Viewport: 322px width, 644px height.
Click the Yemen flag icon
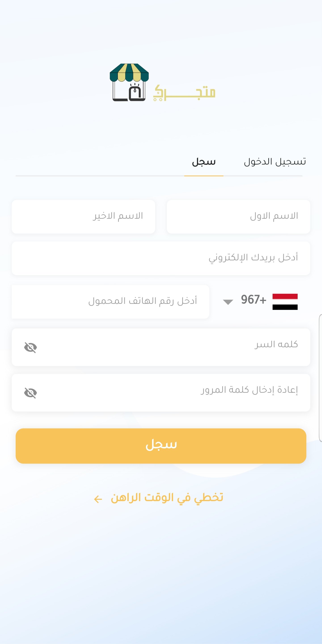click(x=285, y=302)
